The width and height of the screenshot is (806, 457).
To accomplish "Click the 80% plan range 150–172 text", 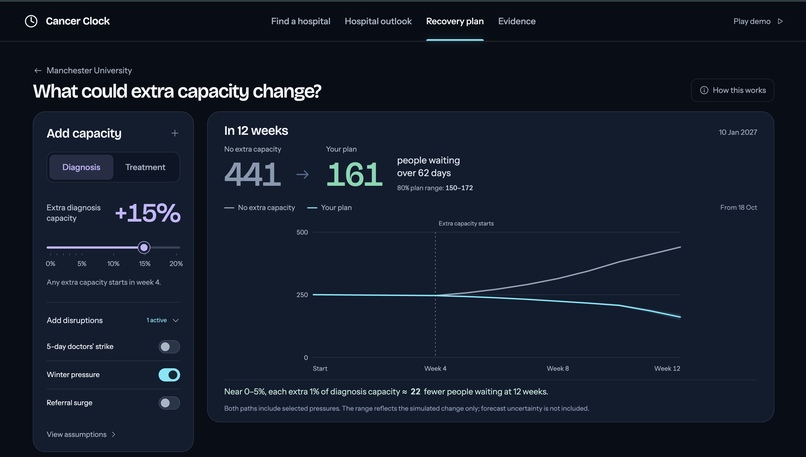I will (x=435, y=188).
